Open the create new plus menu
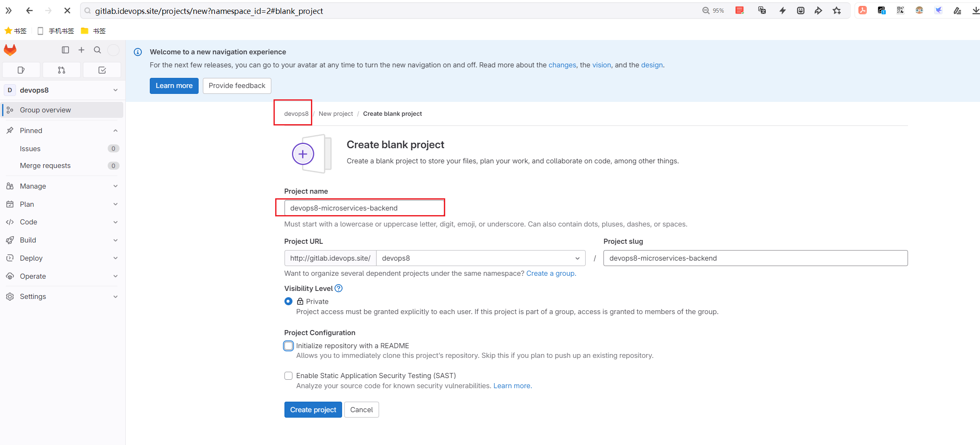980x445 pixels. (81, 50)
